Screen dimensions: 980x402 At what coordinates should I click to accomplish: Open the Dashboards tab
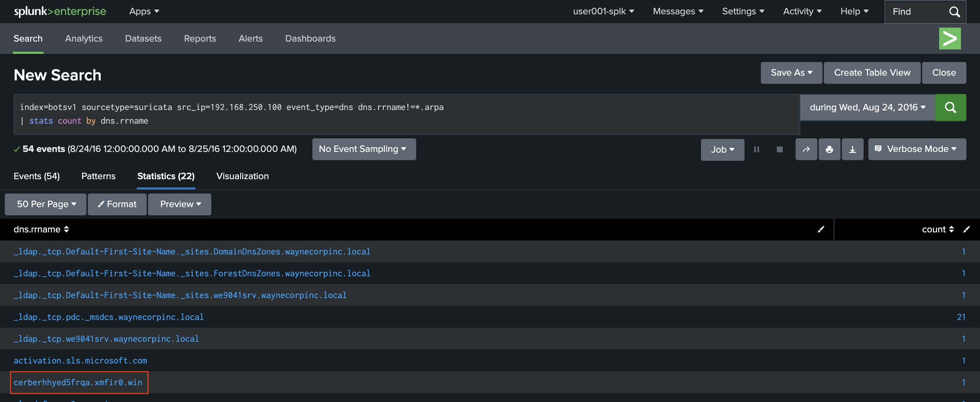[x=310, y=38]
